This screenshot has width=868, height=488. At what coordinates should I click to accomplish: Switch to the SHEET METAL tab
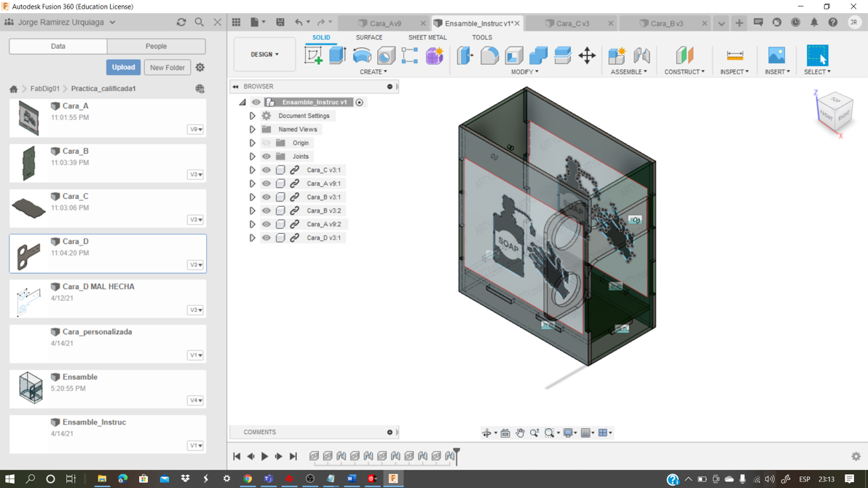(x=427, y=37)
